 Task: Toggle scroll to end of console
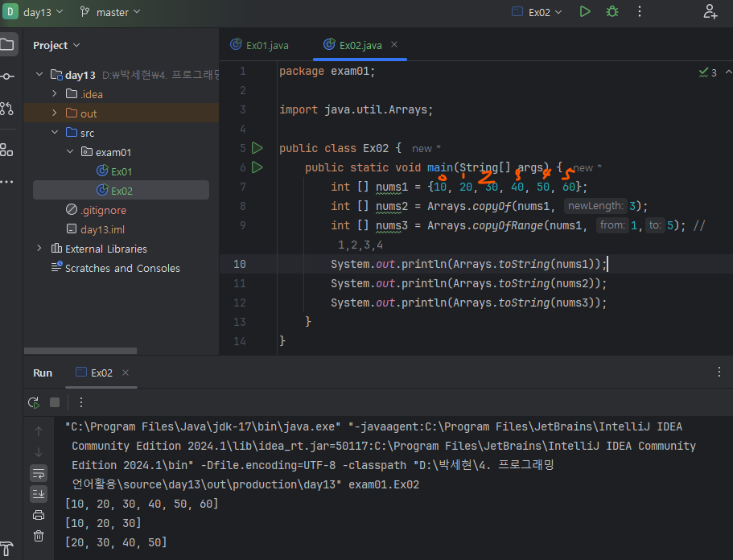point(39,493)
